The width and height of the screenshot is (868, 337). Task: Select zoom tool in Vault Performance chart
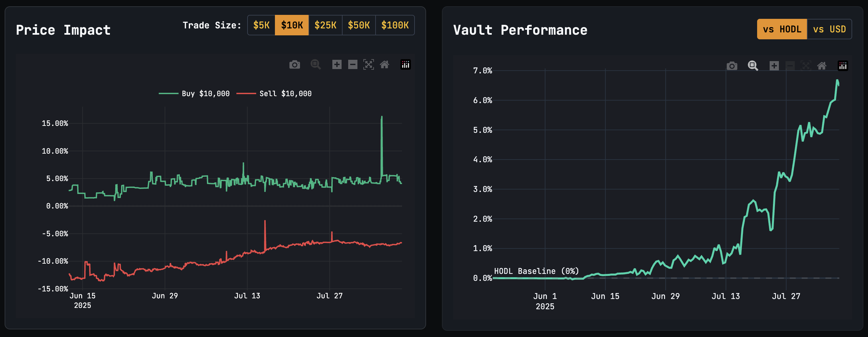753,66
